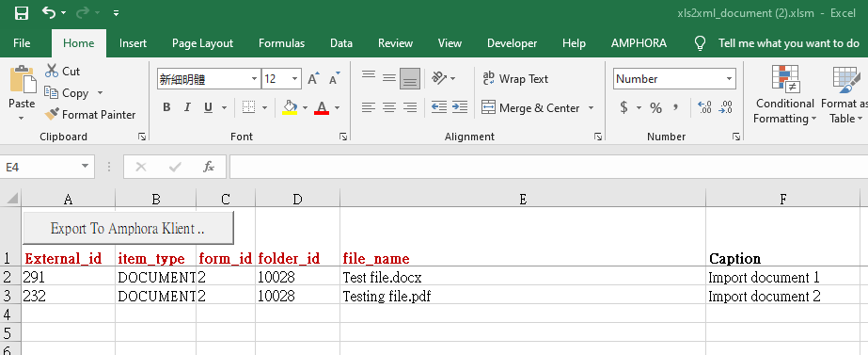Open the font color dropdown arrow
This screenshot has width=868, height=355.
(x=337, y=107)
